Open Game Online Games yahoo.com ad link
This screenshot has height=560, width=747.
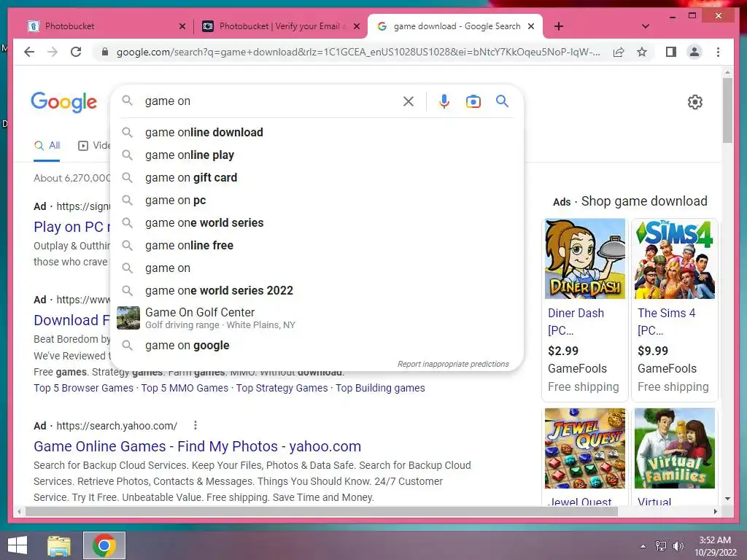(x=197, y=446)
